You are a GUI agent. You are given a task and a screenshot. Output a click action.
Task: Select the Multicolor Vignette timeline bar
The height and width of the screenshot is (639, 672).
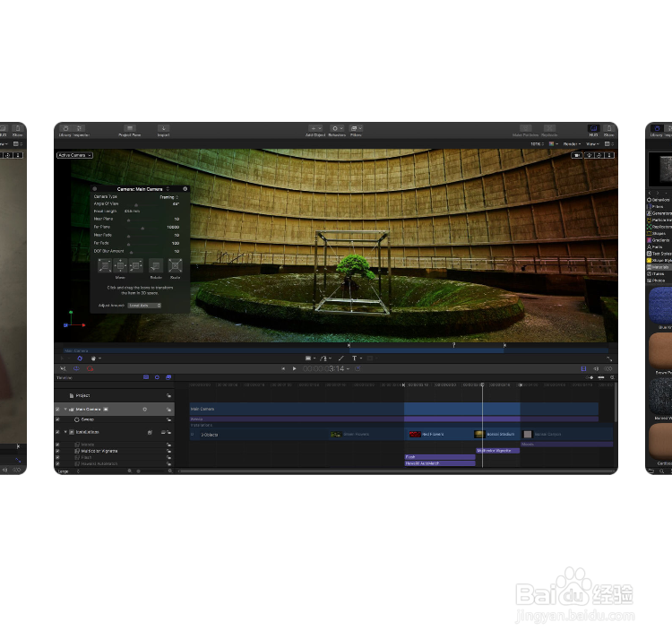497,451
